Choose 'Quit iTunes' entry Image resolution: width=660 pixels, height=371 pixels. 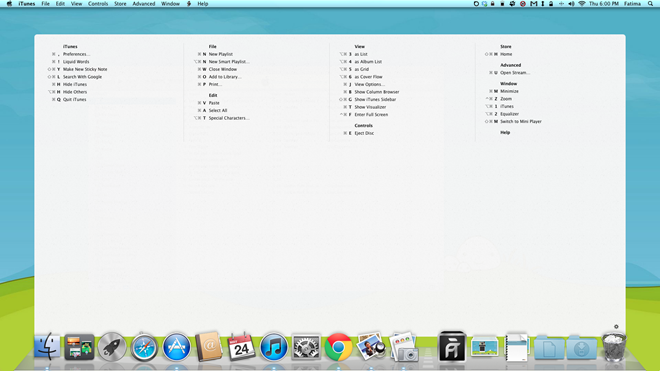pyautogui.click(x=75, y=100)
